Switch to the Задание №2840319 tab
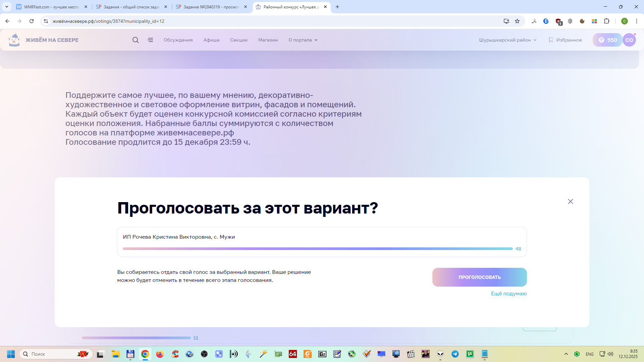Screen dimensions: 644x362 click(x=211, y=7)
